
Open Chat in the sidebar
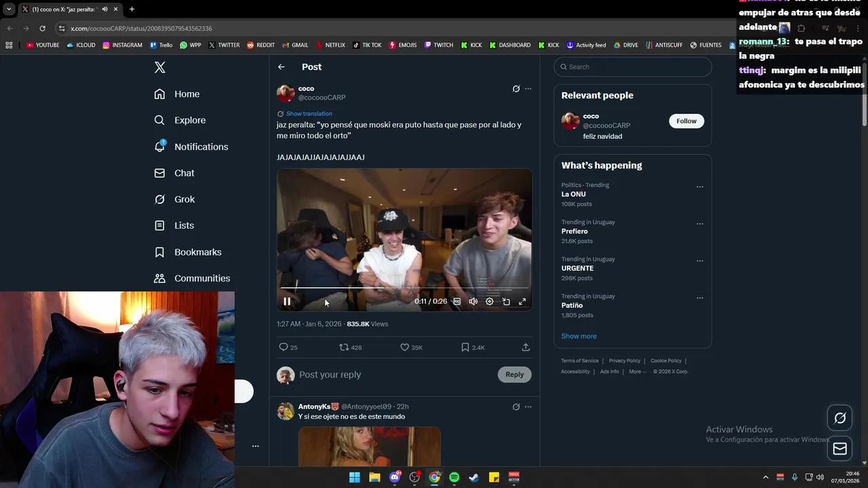[x=174, y=173]
